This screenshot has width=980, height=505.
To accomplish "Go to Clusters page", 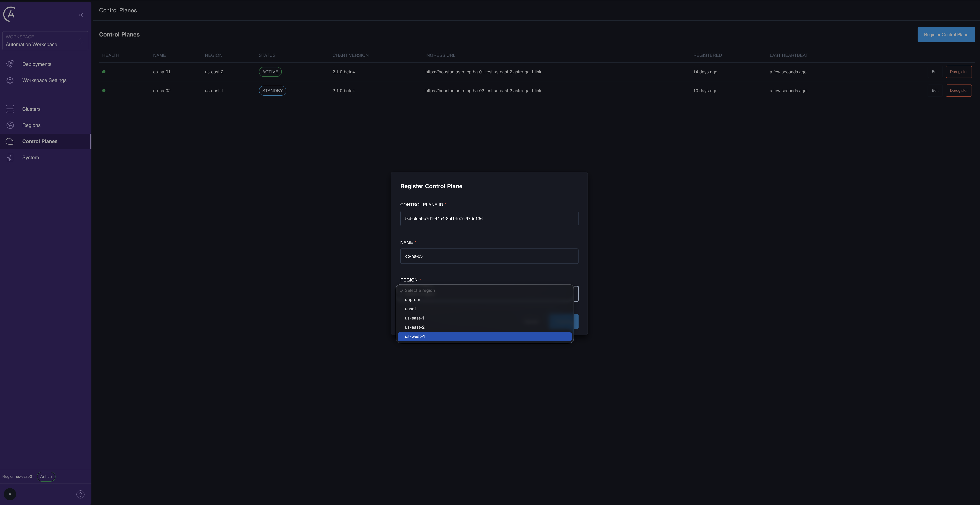I will click(x=31, y=109).
